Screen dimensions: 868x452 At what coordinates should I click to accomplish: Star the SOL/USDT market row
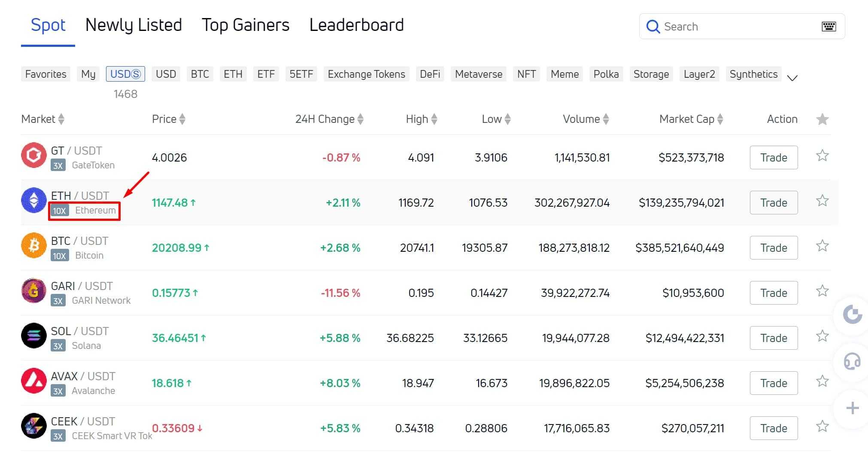[822, 336]
